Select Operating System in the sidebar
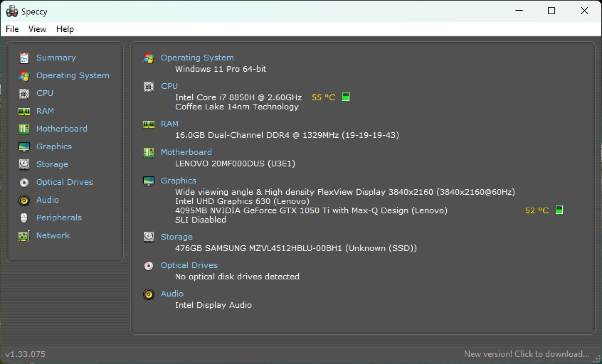This screenshot has width=602, height=364. 73,75
